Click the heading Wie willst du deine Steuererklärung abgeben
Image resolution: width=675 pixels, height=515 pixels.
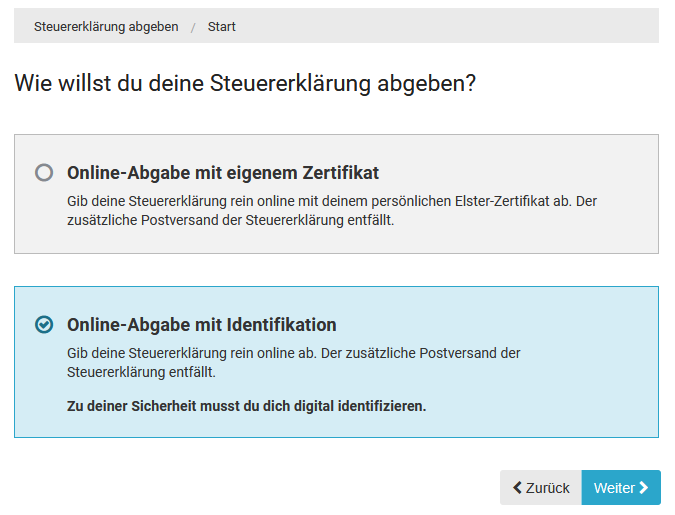245,84
